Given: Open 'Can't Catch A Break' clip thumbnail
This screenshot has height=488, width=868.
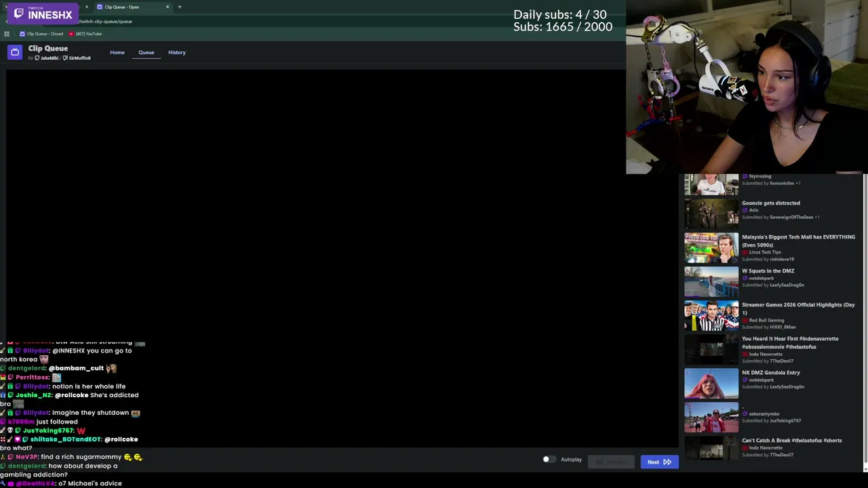Looking at the screenshot, I should coord(711,448).
